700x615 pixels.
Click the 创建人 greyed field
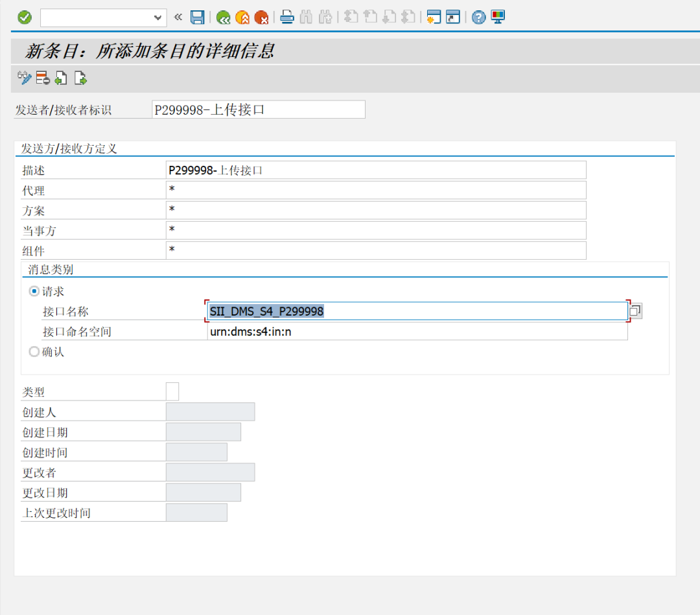point(210,412)
